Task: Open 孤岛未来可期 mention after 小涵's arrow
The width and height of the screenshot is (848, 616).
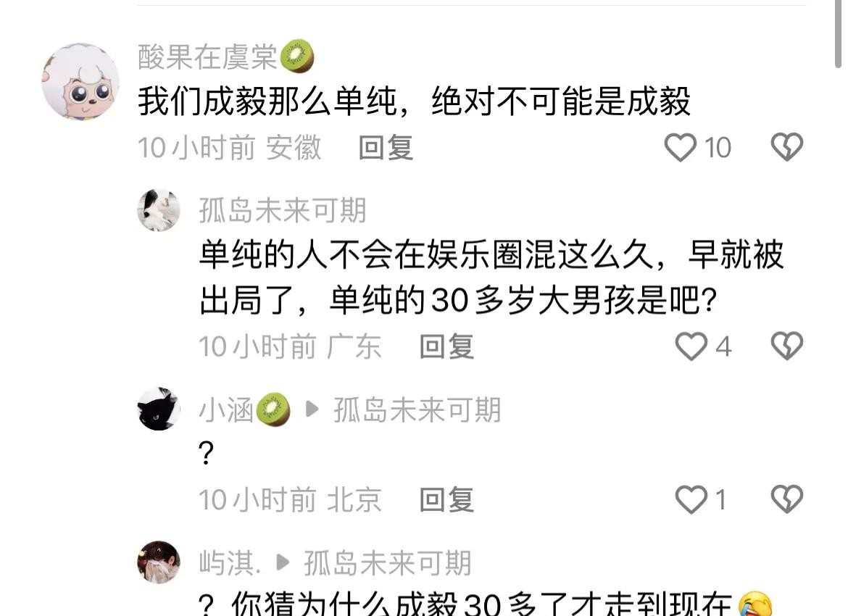Action: coord(417,409)
